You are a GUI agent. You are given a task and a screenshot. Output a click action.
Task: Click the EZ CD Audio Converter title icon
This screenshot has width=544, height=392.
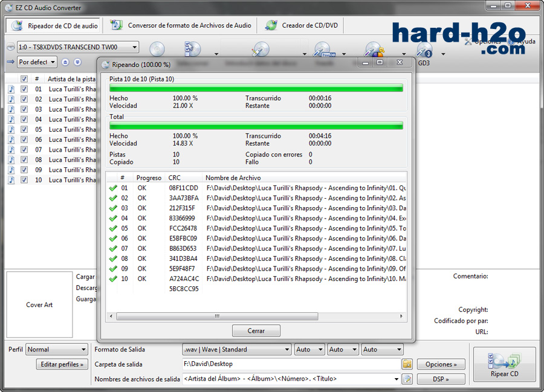coord(8,7)
